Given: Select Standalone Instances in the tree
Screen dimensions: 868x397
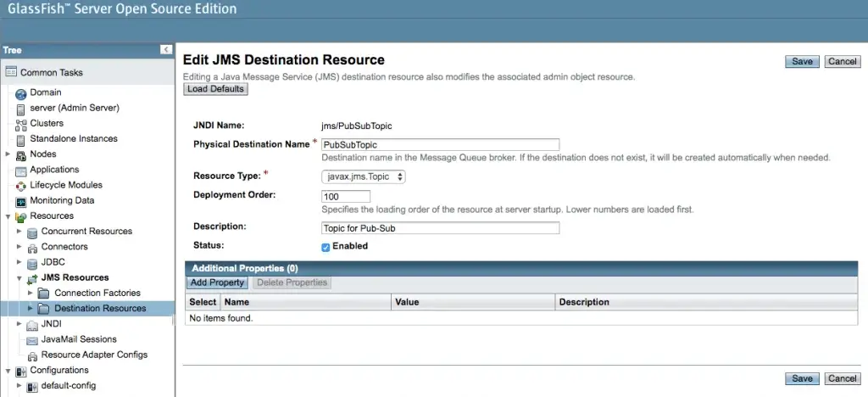Looking at the screenshot, I should [74, 138].
